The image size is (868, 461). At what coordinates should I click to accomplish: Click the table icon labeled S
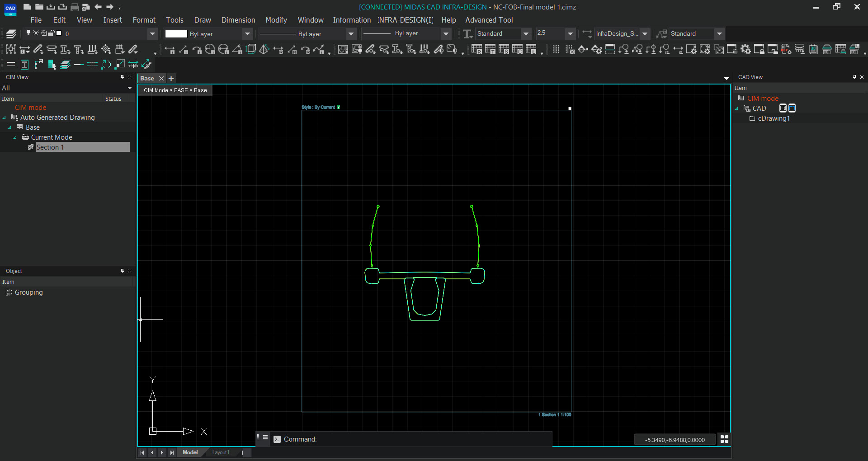pyautogui.click(x=504, y=49)
